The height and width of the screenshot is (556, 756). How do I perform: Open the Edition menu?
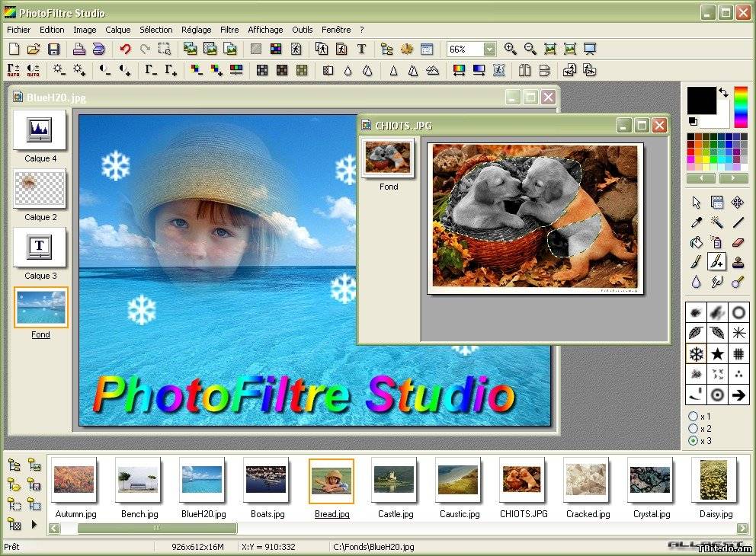tap(52, 30)
